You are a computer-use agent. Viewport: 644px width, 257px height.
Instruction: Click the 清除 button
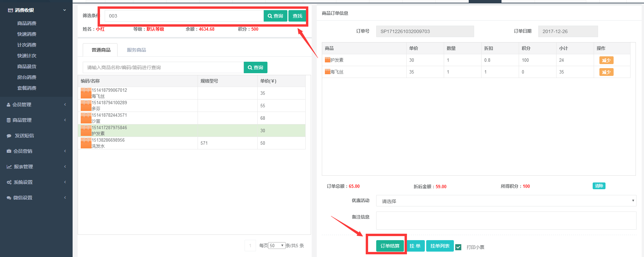pos(599,186)
